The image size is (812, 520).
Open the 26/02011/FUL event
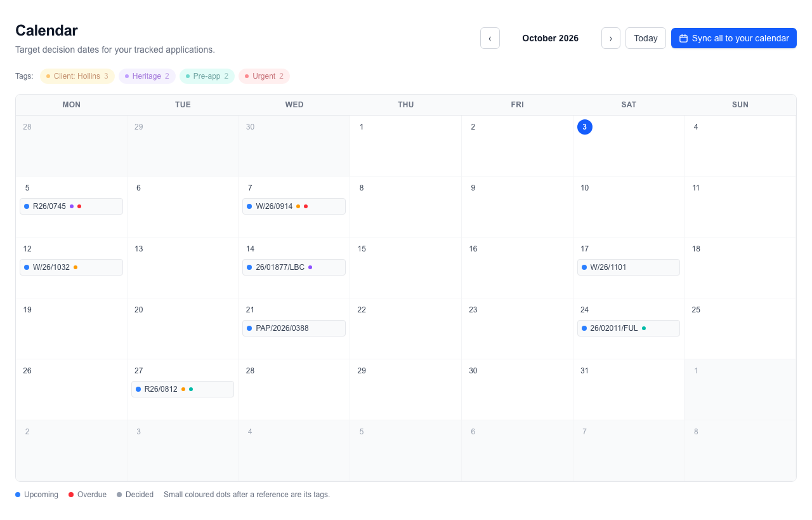(x=629, y=328)
